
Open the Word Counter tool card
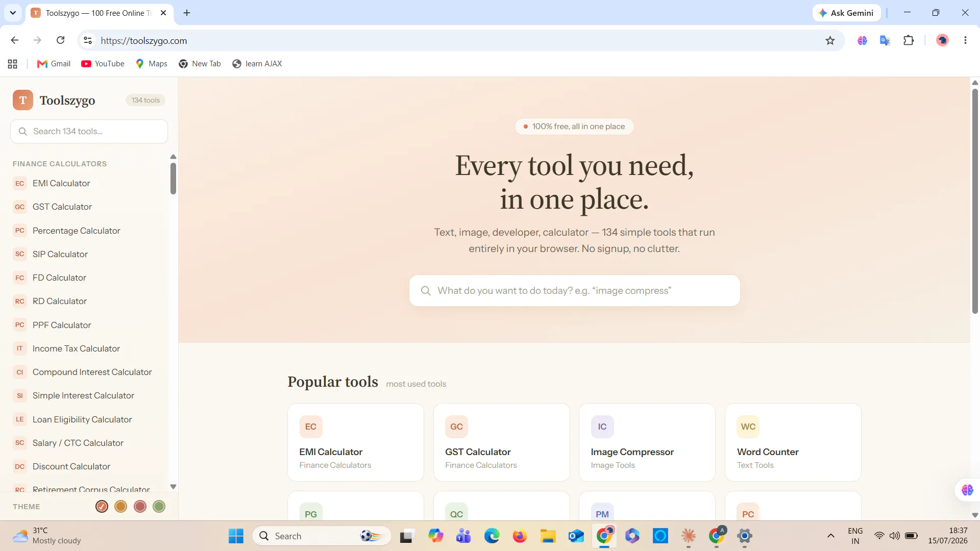[793, 442]
